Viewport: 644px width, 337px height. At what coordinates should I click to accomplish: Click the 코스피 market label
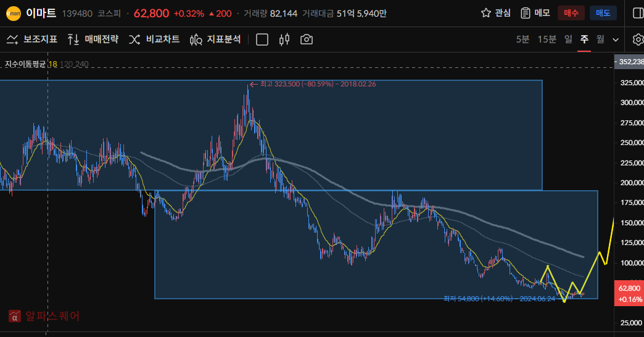(109, 14)
